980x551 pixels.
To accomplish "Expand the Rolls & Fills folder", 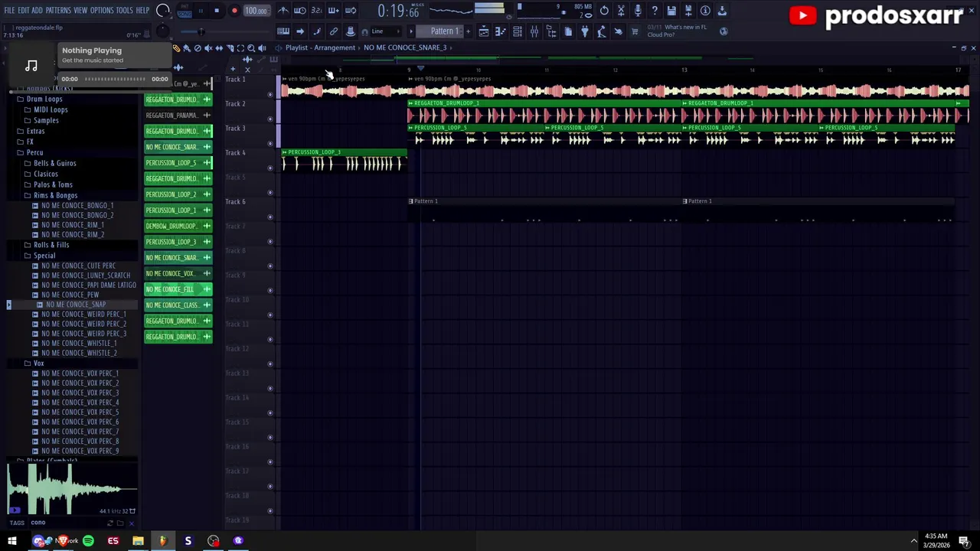I will (x=51, y=245).
